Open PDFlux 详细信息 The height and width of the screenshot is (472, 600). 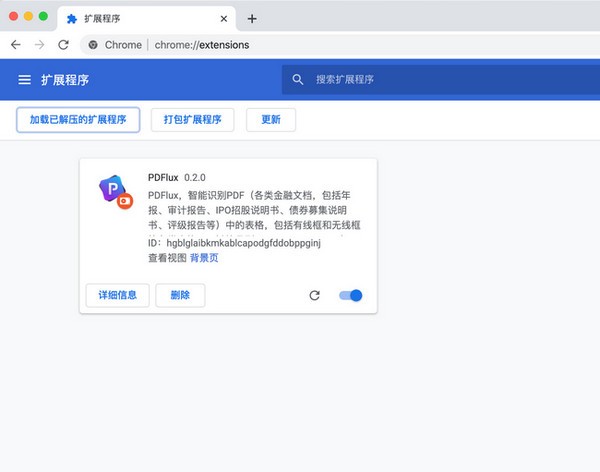[117, 295]
